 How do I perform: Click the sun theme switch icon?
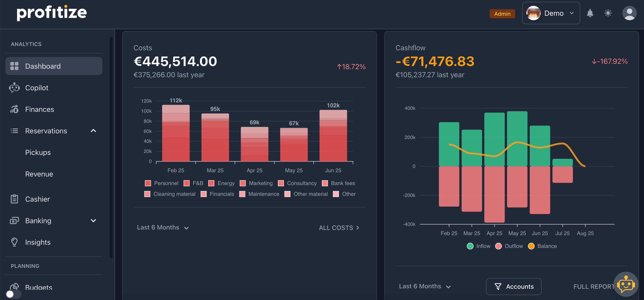click(x=608, y=13)
